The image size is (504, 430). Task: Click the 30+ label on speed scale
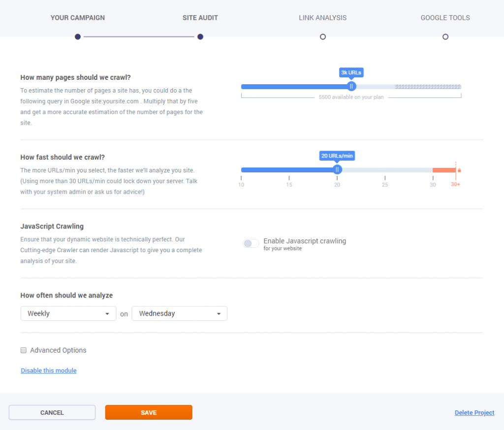click(x=455, y=184)
